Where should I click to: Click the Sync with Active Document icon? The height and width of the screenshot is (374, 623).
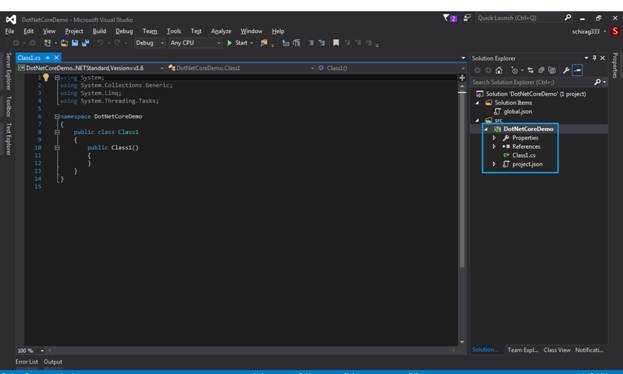click(530, 70)
